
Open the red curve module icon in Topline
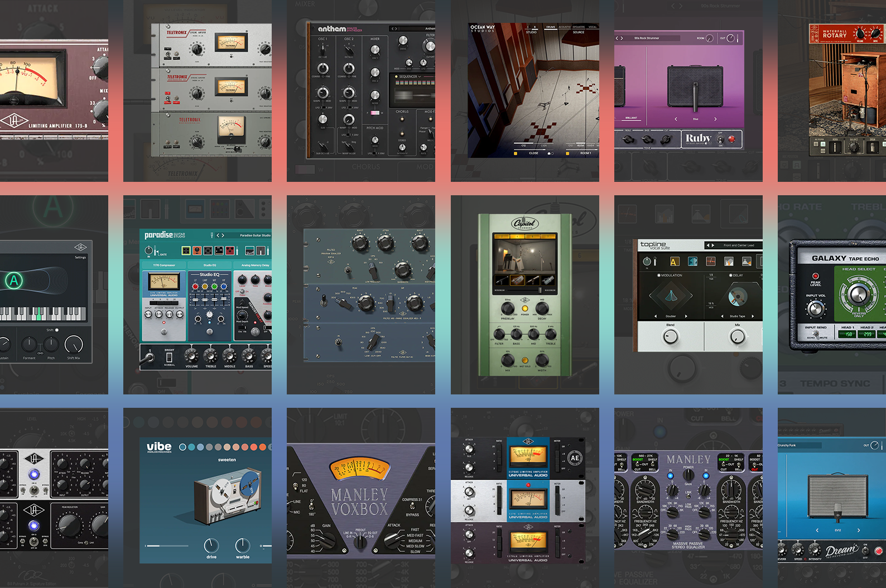point(711,261)
